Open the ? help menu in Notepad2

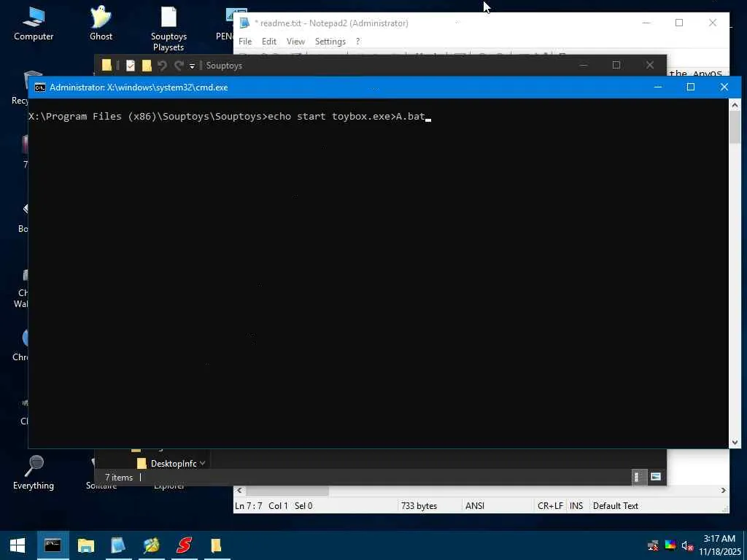click(357, 42)
